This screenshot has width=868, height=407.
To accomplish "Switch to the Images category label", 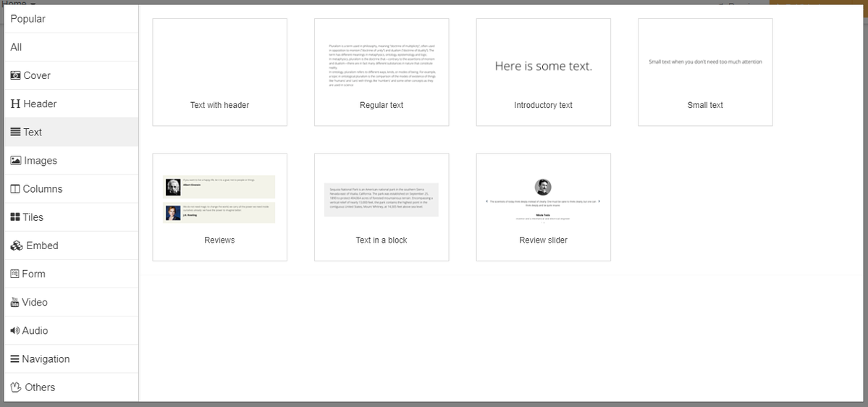I will click(x=41, y=160).
